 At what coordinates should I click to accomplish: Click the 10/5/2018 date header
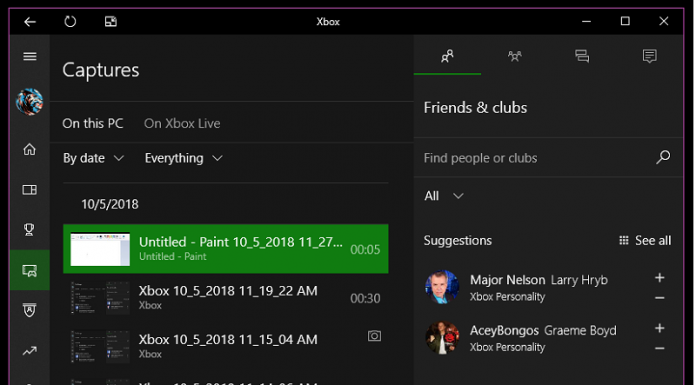pos(110,204)
